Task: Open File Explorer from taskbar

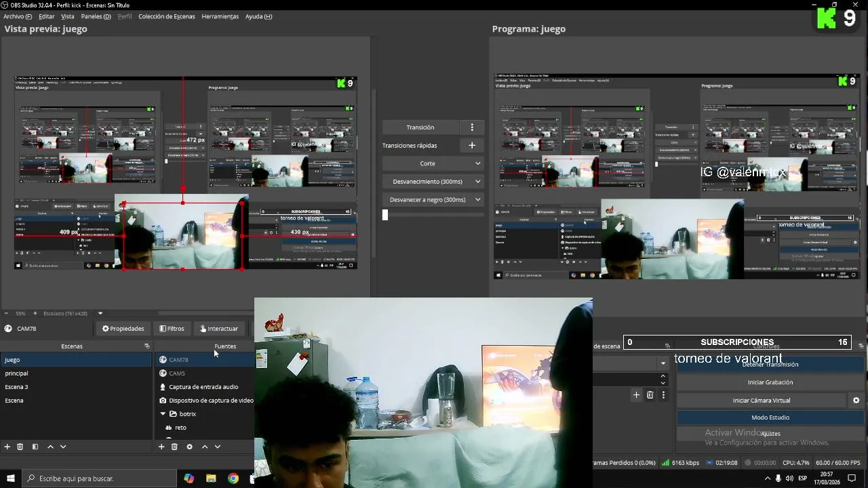Action: point(211,479)
